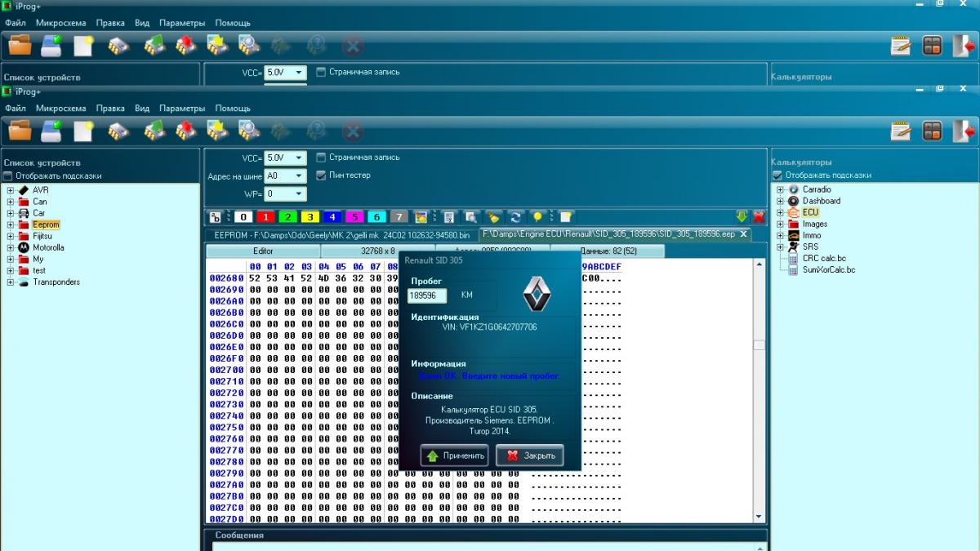Click the picture icon after the 7 button

421,217
